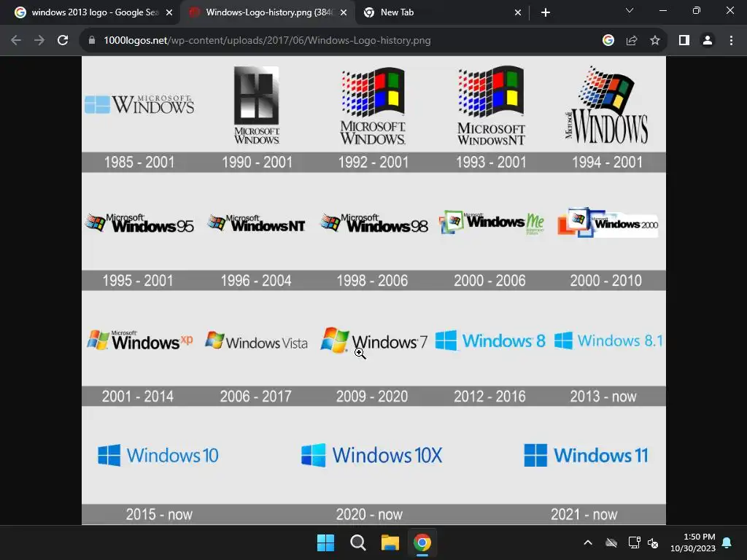This screenshot has height=560, width=747.
Task: Click the Windows Me logo
Action: [492, 222]
